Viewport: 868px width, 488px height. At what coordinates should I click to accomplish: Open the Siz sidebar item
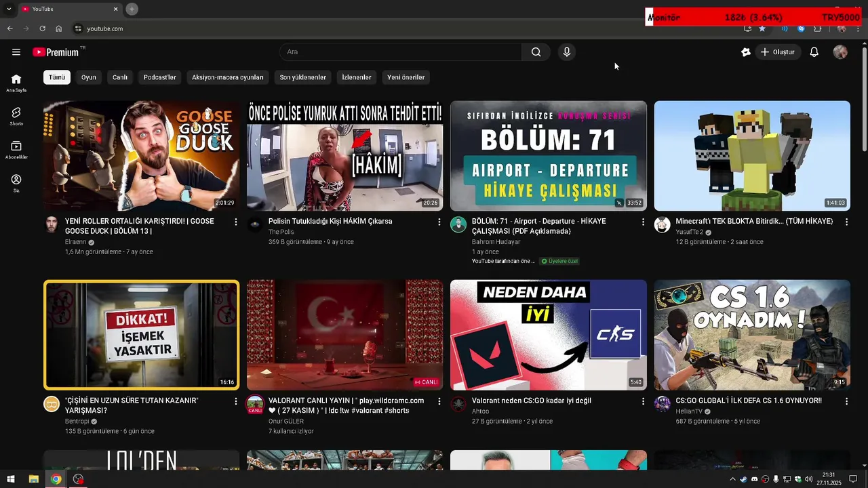point(16,183)
